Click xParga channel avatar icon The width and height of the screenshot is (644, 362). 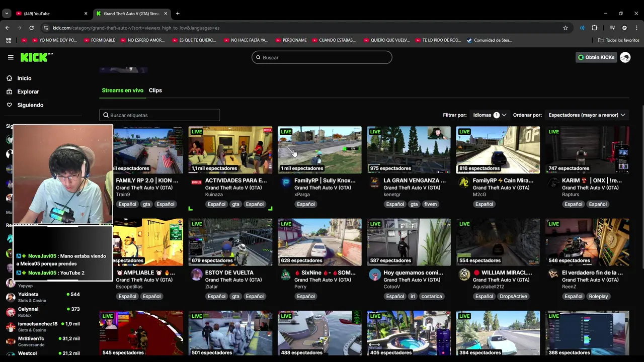tap(285, 183)
